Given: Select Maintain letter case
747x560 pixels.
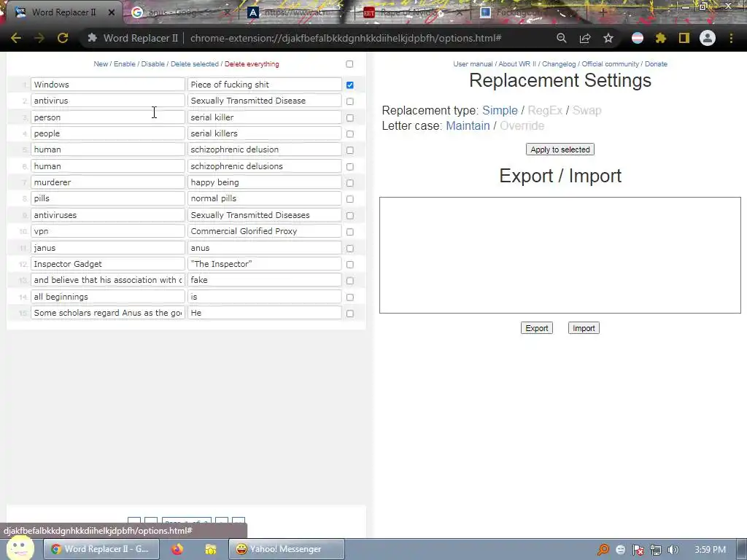Looking at the screenshot, I should (468, 125).
